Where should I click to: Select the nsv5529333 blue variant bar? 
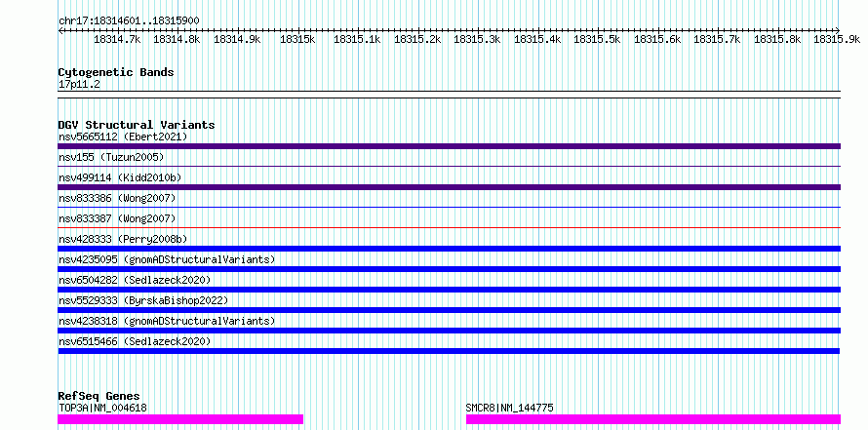click(449, 310)
